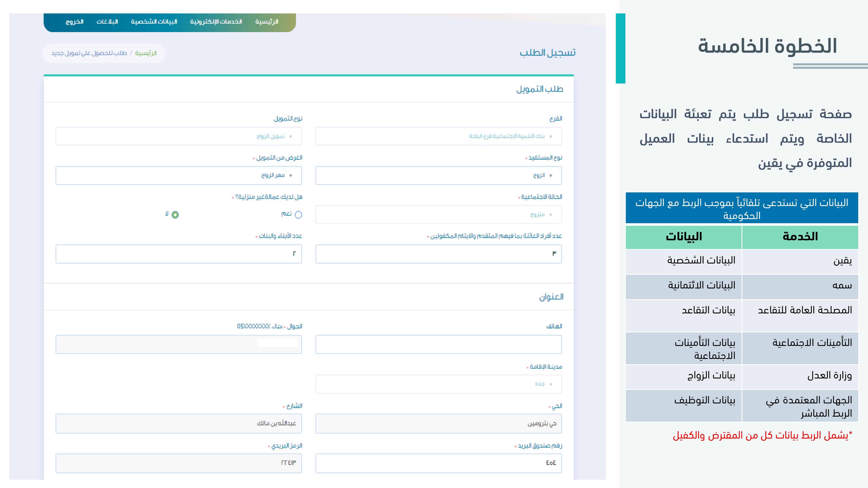Open الخدمات الإلكترونية menu item
The width and height of the screenshot is (868, 488).
(x=216, y=21)
